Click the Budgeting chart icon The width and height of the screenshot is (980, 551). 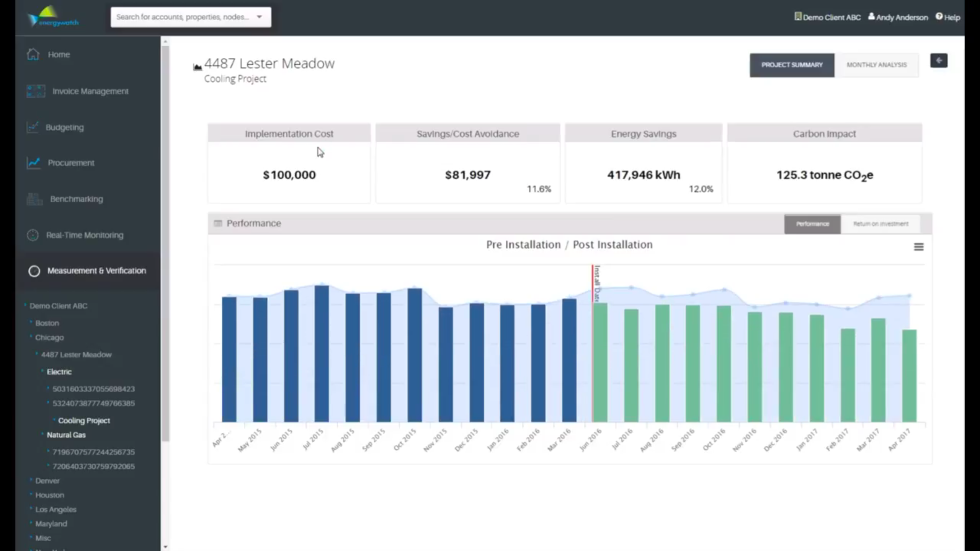33,127
